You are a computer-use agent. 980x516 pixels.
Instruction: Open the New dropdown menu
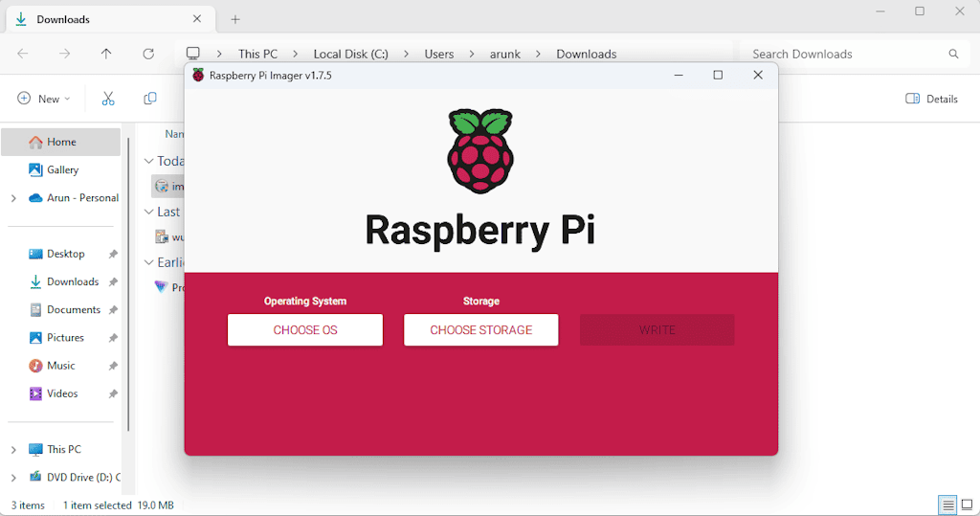pyautogui.click(x=44, y=99)
